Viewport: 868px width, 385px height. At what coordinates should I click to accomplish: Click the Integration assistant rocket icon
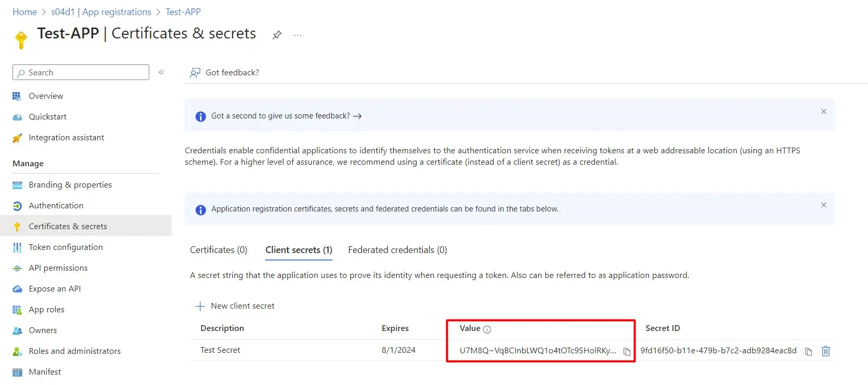click(x=17, y=138)
